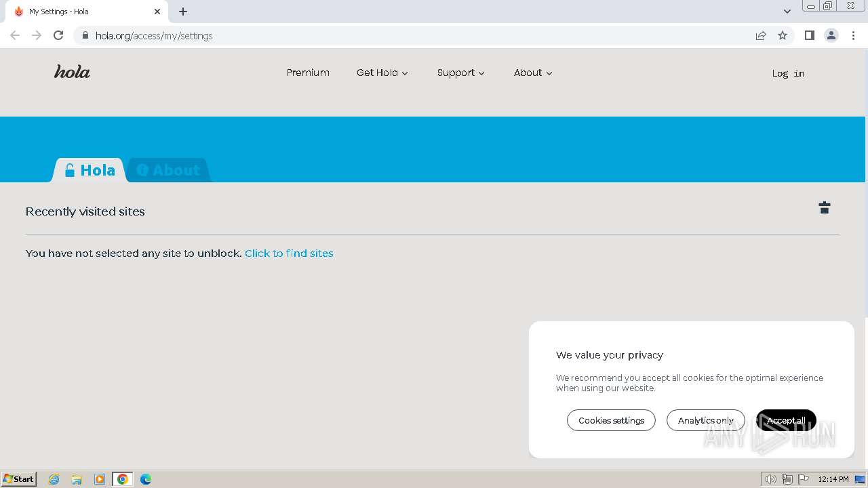This screenshot has height=488, width=868.
Task: Choose Analytics only cookies
Action: pyautogui.click(x=705, y=420)
